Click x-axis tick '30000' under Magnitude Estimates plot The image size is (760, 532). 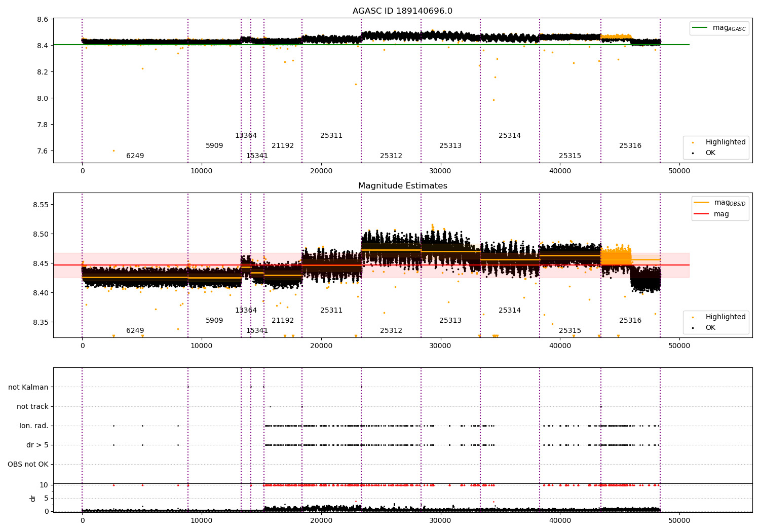coord(440,346)
